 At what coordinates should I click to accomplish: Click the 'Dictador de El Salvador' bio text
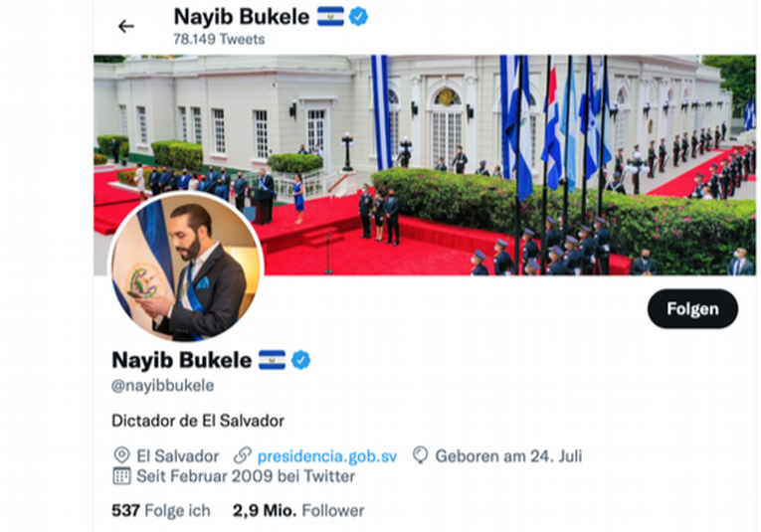198,421
